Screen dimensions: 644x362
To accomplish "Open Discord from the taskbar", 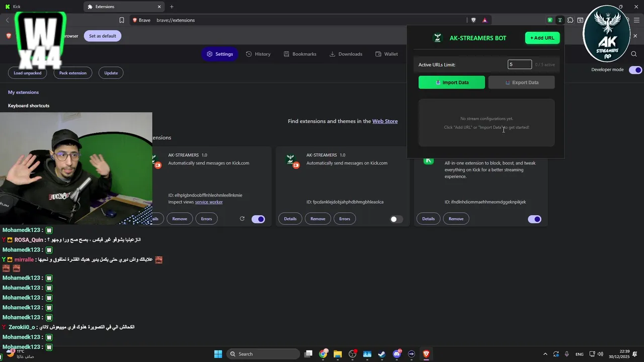I will (x=397, y=354).
